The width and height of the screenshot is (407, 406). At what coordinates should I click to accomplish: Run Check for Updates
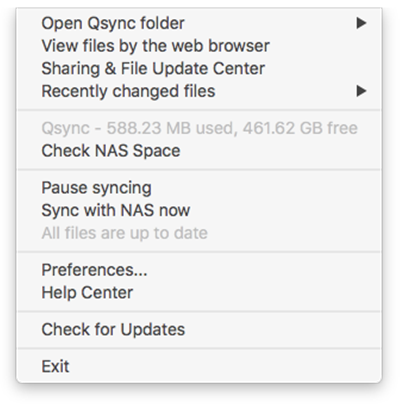pyautogui.click(x=199, y=329)
